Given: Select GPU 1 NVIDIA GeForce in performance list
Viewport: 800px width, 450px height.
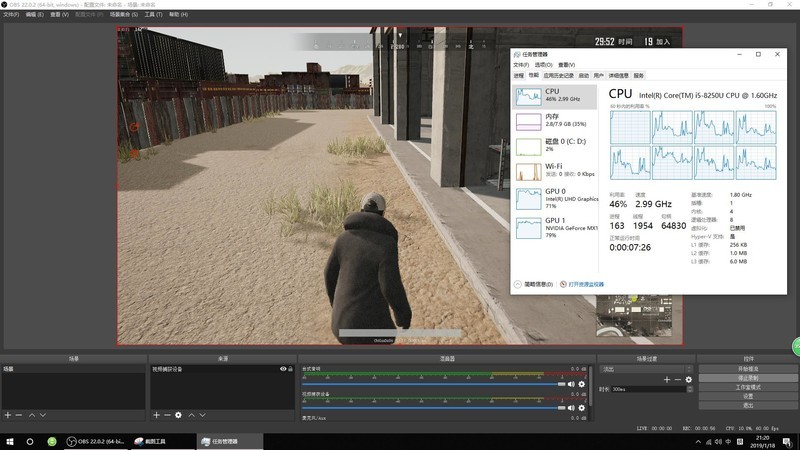Looking at the screenshot, I should coord(554,227).
